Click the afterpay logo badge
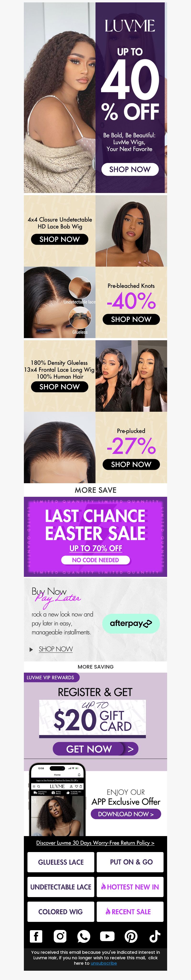The width and height of the screenshot is (191, 980). coord(131,624)
